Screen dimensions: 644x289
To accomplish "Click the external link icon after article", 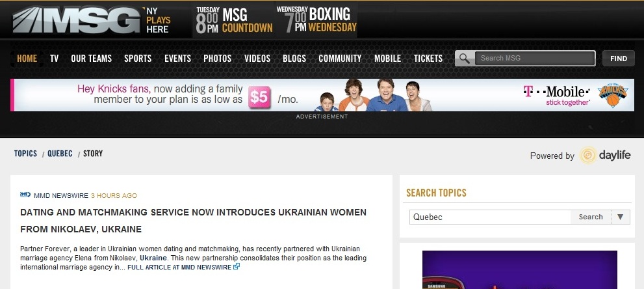I will [237, 266].
